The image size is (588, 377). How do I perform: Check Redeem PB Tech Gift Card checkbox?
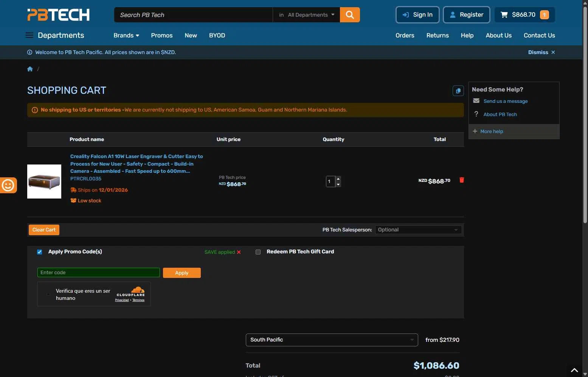click(258, 252)
